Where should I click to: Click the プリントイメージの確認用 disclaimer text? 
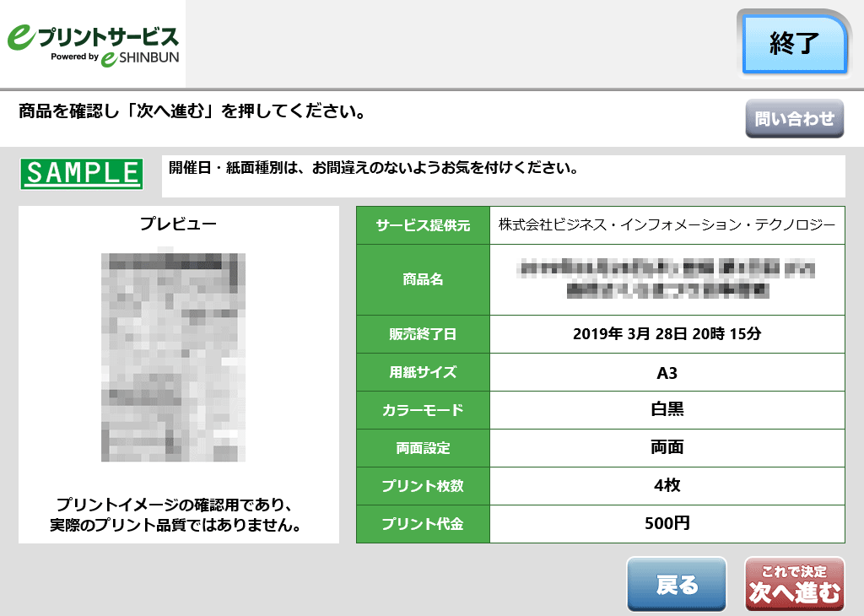[175, 516]
